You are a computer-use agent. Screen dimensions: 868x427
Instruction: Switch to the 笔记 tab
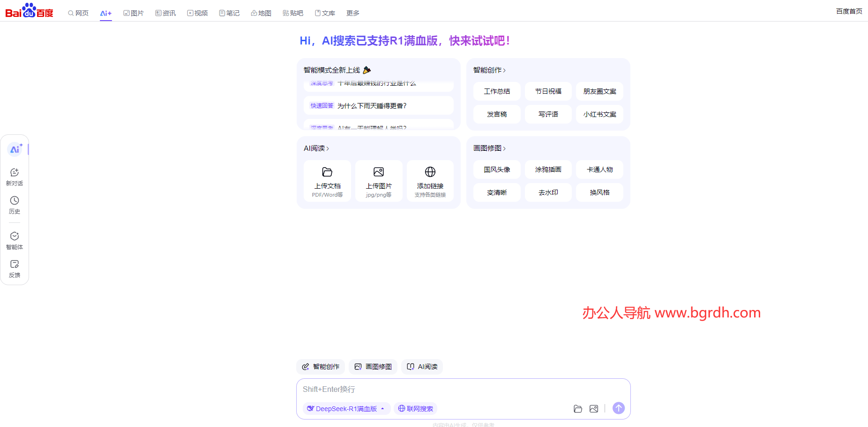(229, 13)
